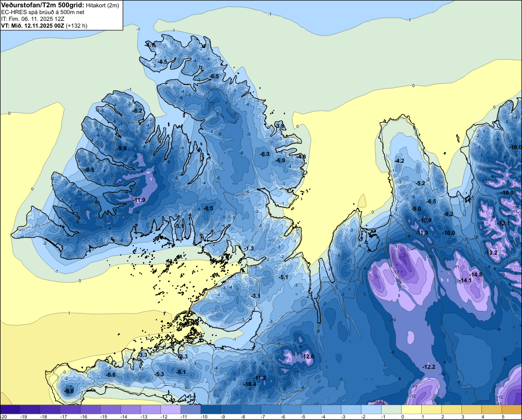Pick the dark blue swatch between -10 and -9

coord(211,409)
